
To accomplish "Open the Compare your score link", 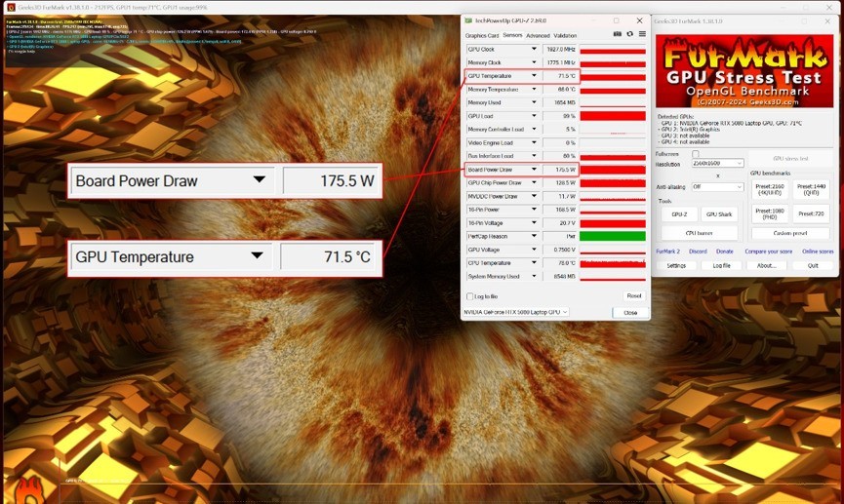I will click(768, 252).
